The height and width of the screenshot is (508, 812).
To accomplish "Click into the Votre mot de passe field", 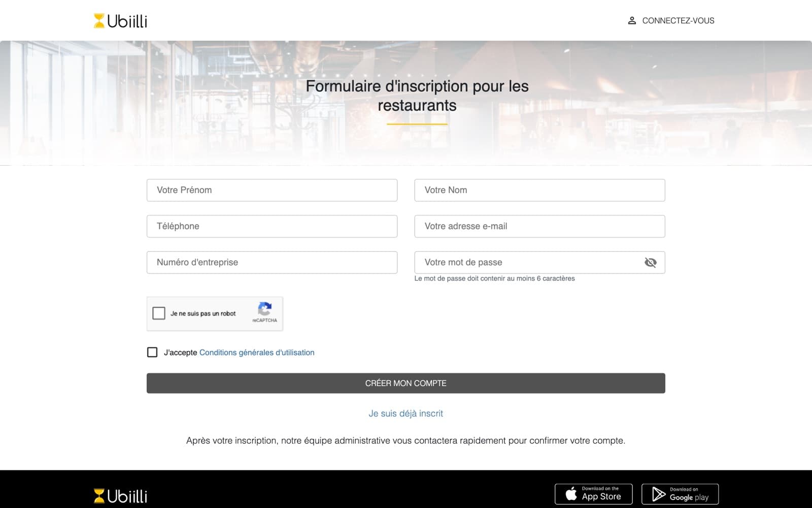I will click(x=539, y=263).
